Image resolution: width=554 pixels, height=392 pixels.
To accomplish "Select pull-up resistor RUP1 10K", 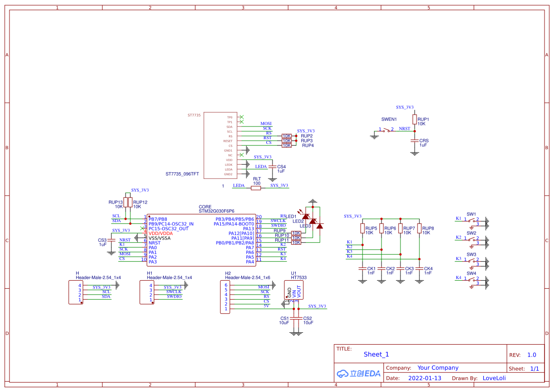I will (415, 118).
